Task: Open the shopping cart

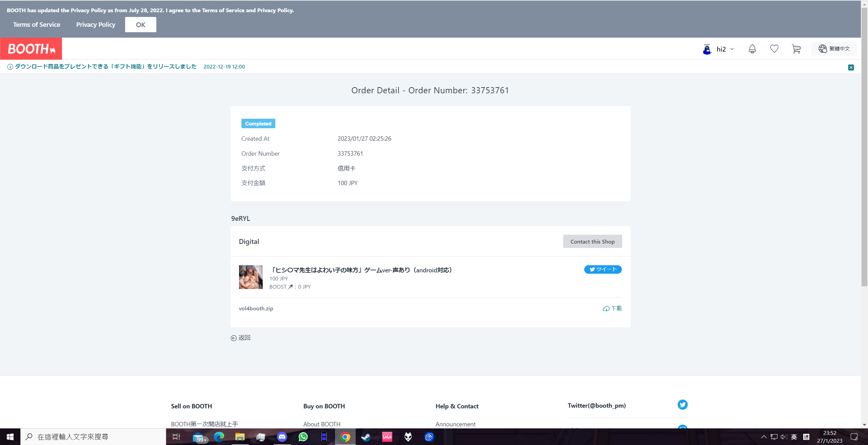Action: click(796, 49)
